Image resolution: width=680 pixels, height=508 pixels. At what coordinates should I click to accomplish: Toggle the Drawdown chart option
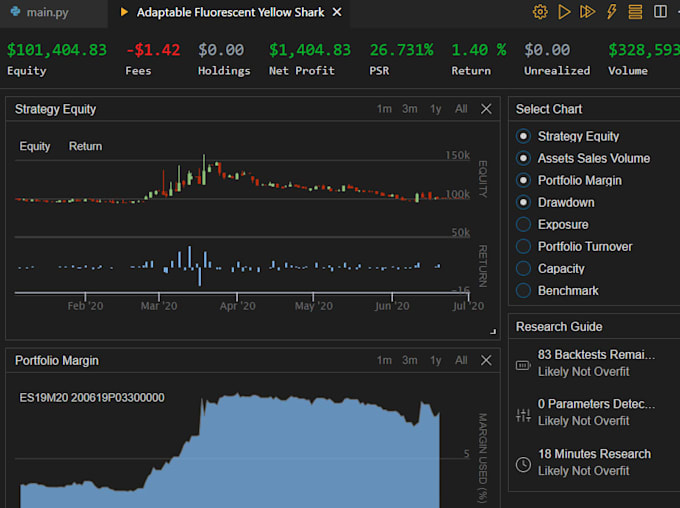523,202
